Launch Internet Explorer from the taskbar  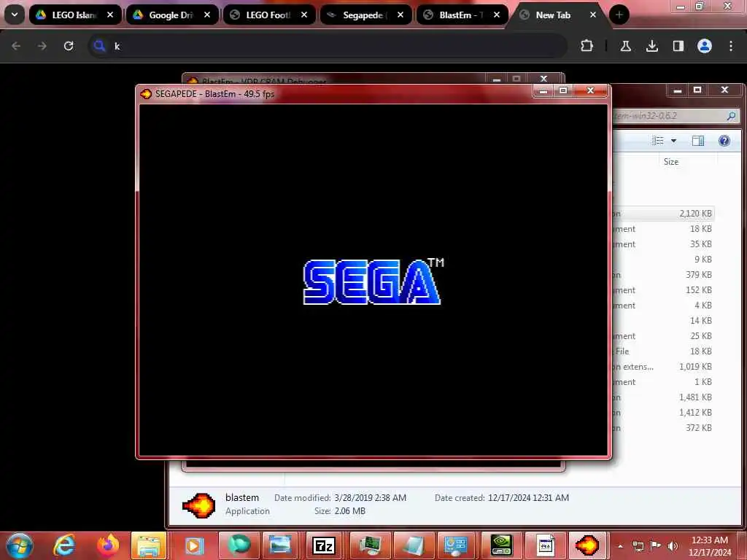coord(64,545)
